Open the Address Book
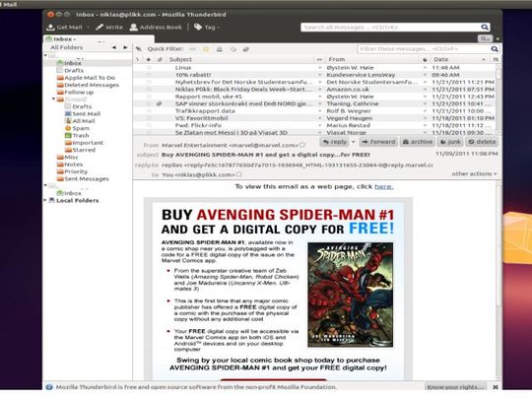532x399 pixels. (156, 28)
